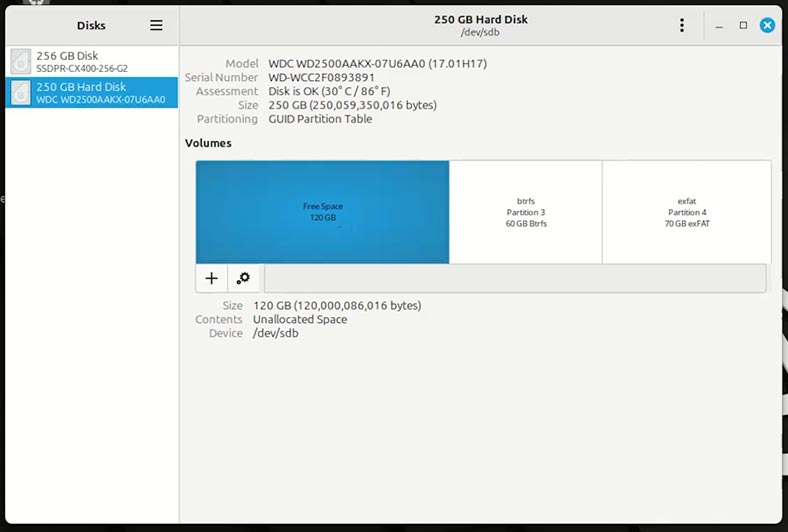Open the drive options three-dot menu
The height and width of the screenshot is (532, 788).
(682, 25)
